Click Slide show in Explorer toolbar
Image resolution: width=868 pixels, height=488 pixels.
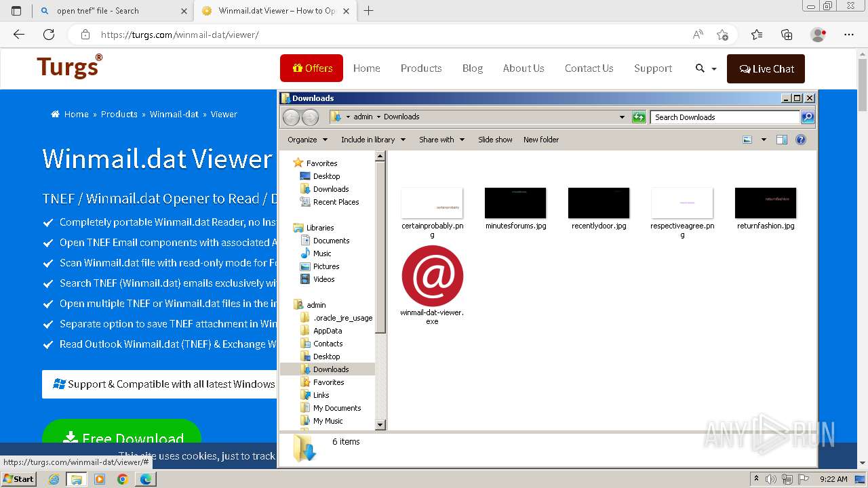tap(495, 140)
